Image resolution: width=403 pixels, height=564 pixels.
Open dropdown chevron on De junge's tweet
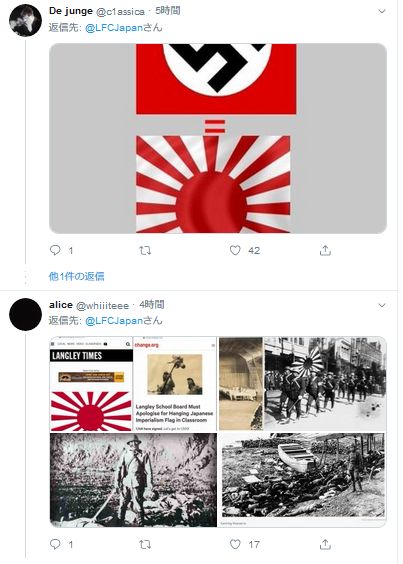(x=382, y=12)
